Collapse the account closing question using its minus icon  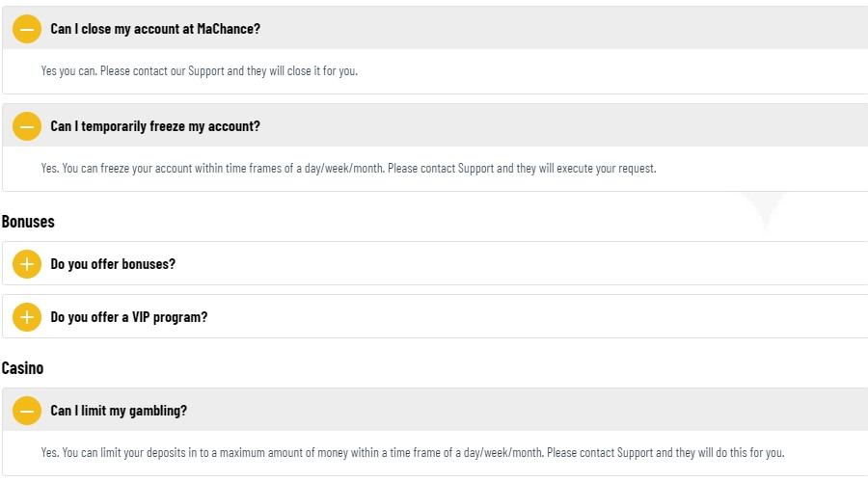coord(27,29)
